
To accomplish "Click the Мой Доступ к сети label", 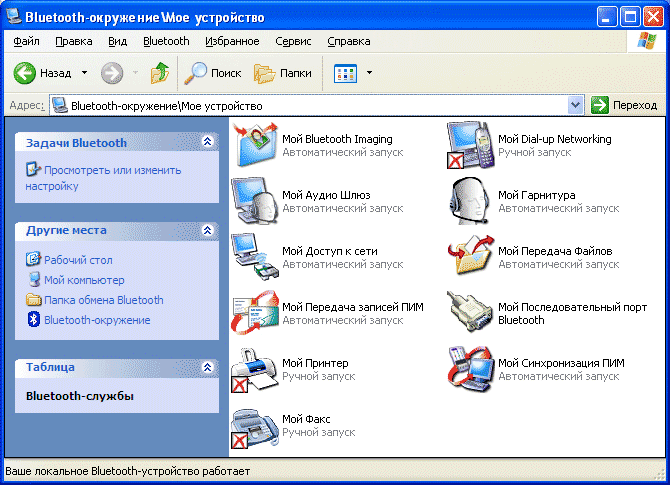I will click(x=330, y=251).
